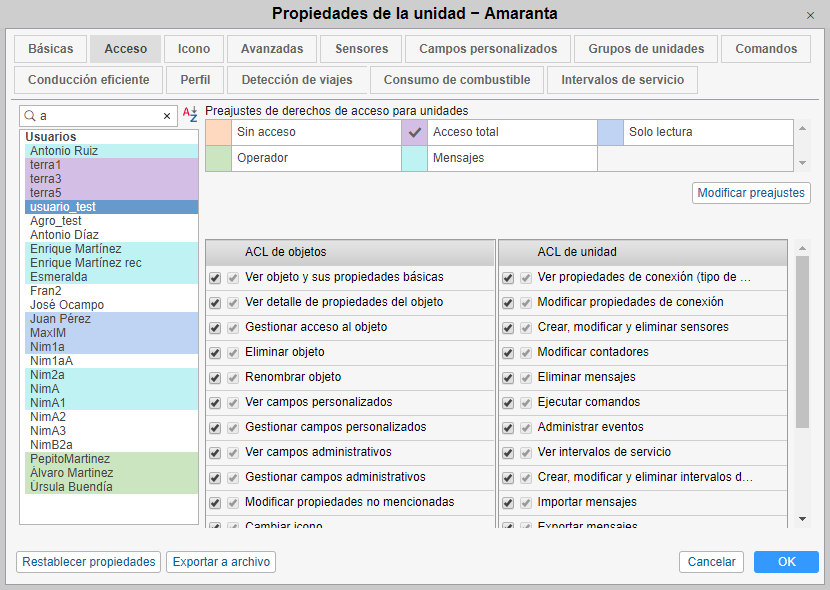Choose the 'Operador' access preset
Screen dimensions: 830x590
tap(262, 158)
